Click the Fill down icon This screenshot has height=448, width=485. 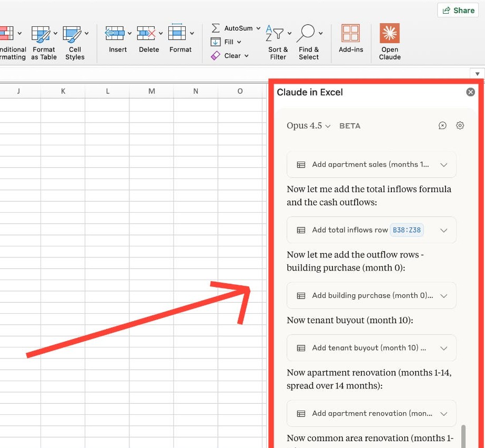216,42
